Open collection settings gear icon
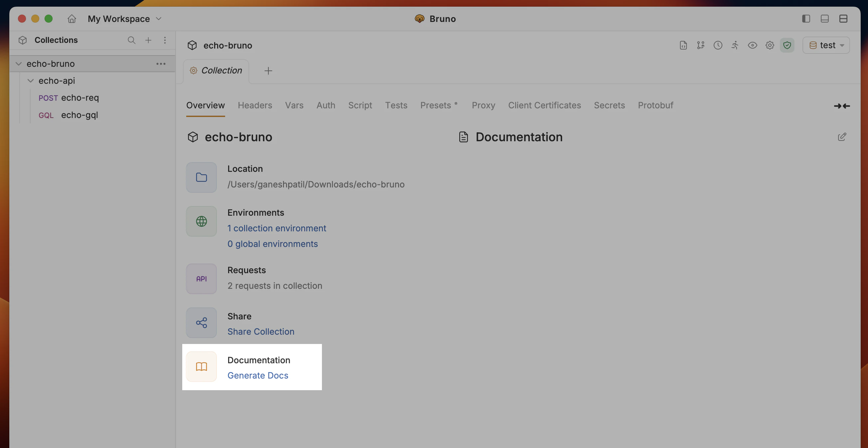The height and width of the screenshot is (448, 868). tap(770, 45)
